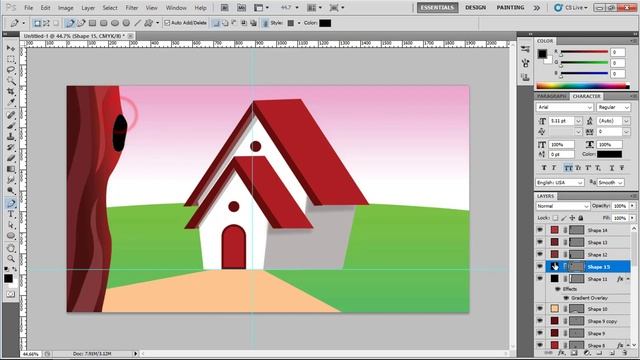Switch to the Painting workspace
The width and height of the screenshot is (640, 360).
(510, 8)
